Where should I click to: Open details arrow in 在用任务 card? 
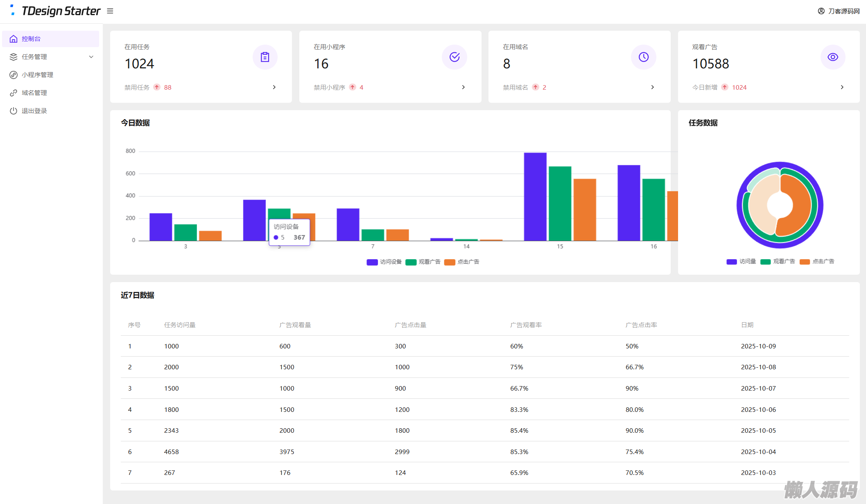274,87
